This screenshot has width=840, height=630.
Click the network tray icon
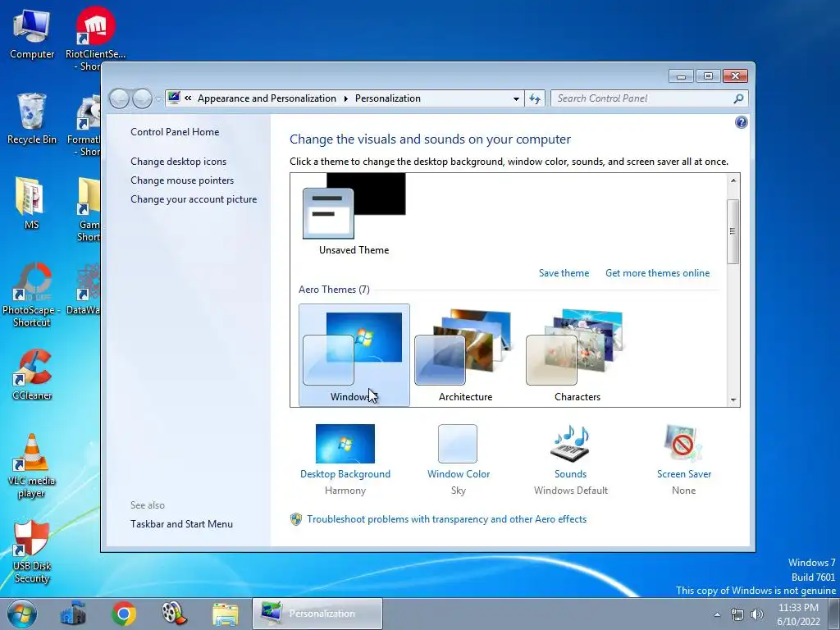coord(737,614)
